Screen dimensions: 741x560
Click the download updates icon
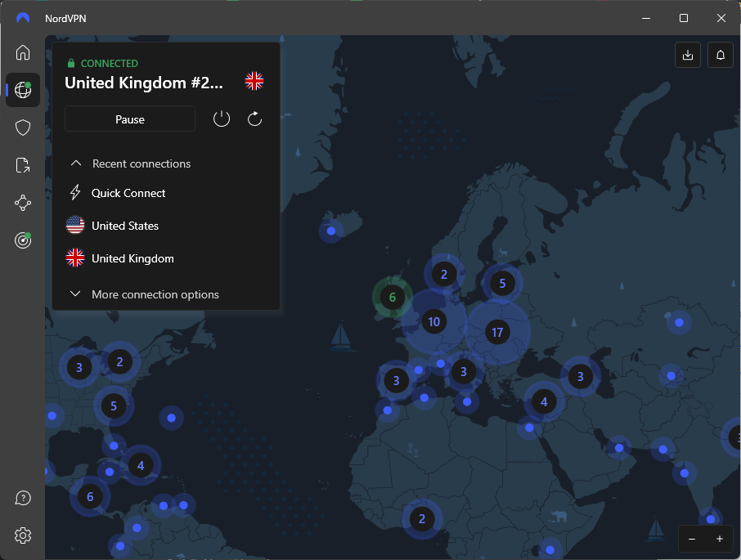click(x=688, y=55)
